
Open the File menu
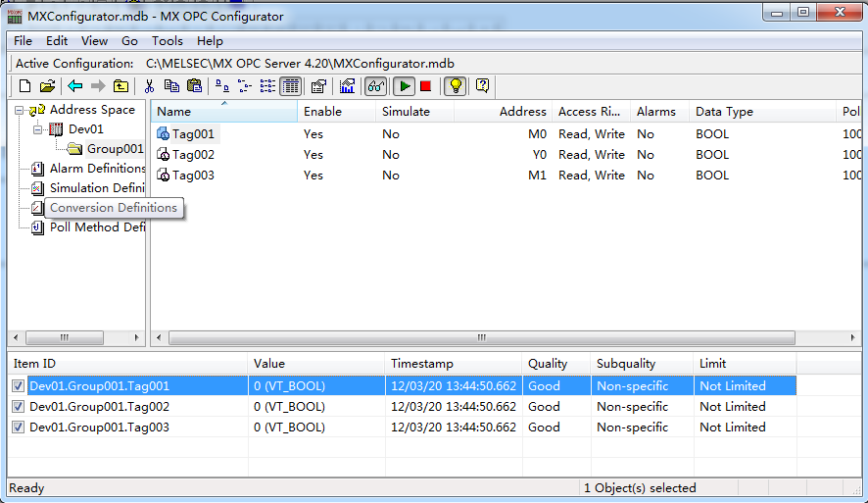click(23, 41)
